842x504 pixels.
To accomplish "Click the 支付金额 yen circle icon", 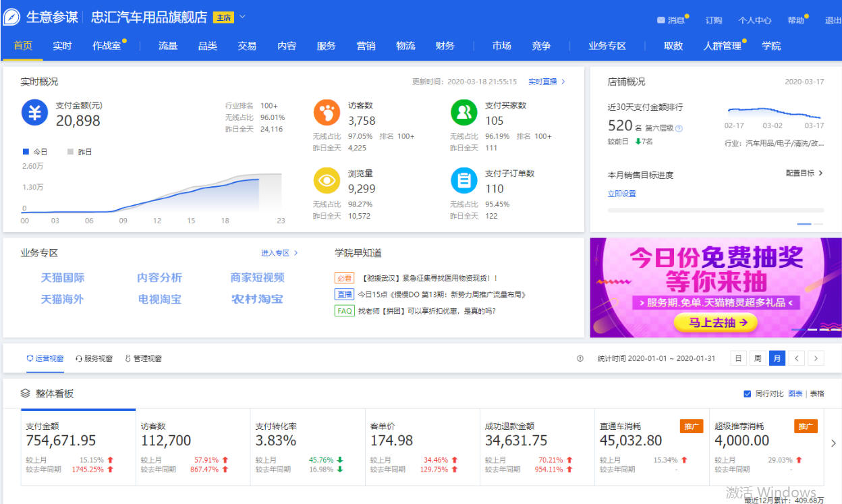I will (34, 113).
